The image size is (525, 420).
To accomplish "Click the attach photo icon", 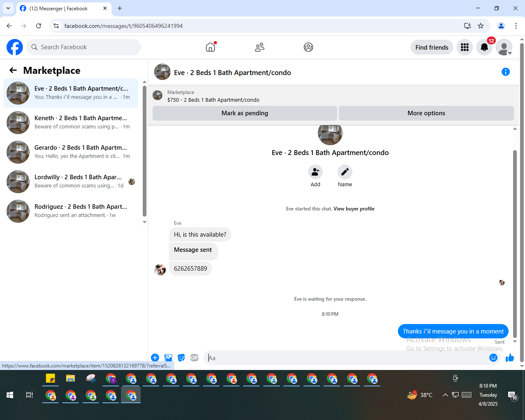I will pos(168,358).
